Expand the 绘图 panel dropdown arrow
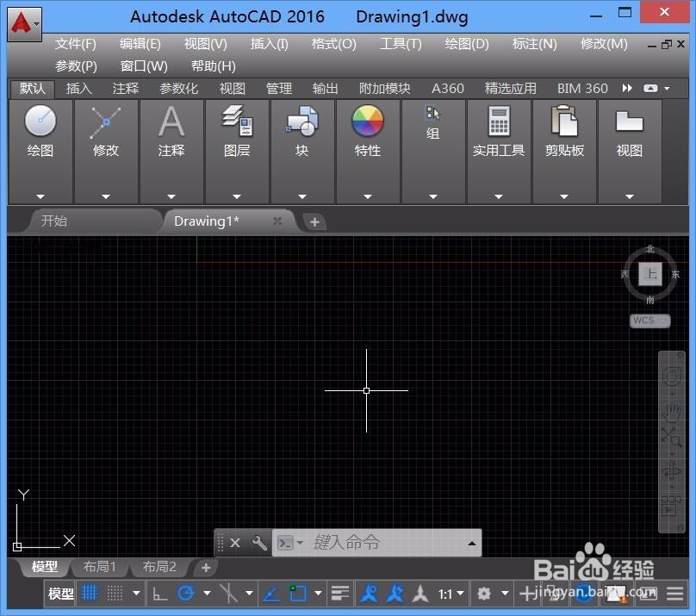 pos(40,196)
